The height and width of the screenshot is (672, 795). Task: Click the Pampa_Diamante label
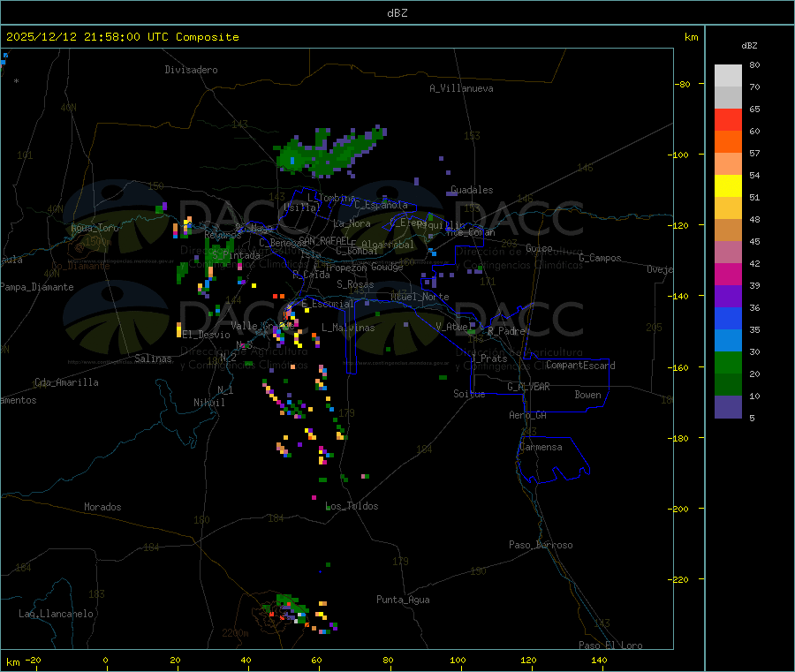pyautogui.click(x=37, y=287)
